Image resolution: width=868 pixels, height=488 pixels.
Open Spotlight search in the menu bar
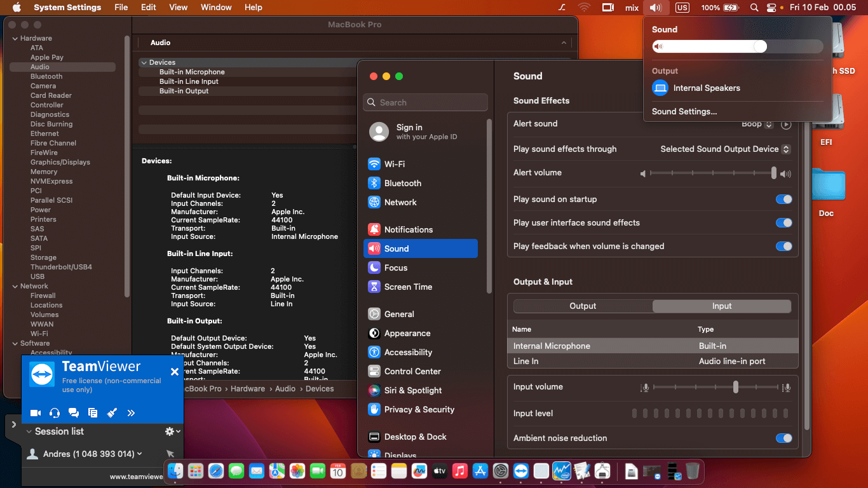(754, 8)
